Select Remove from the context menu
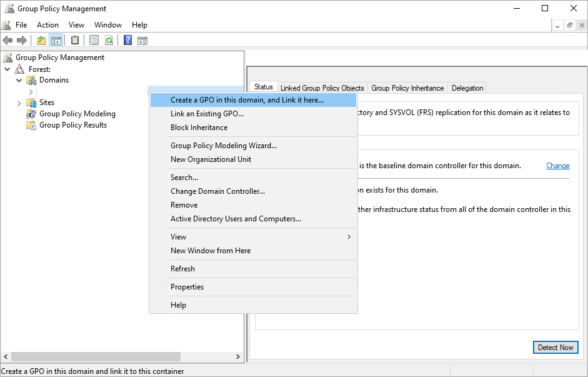 (253, 205)
